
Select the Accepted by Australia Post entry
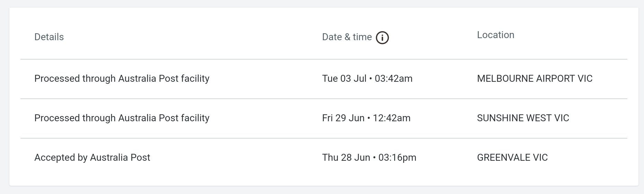point(92,158)
